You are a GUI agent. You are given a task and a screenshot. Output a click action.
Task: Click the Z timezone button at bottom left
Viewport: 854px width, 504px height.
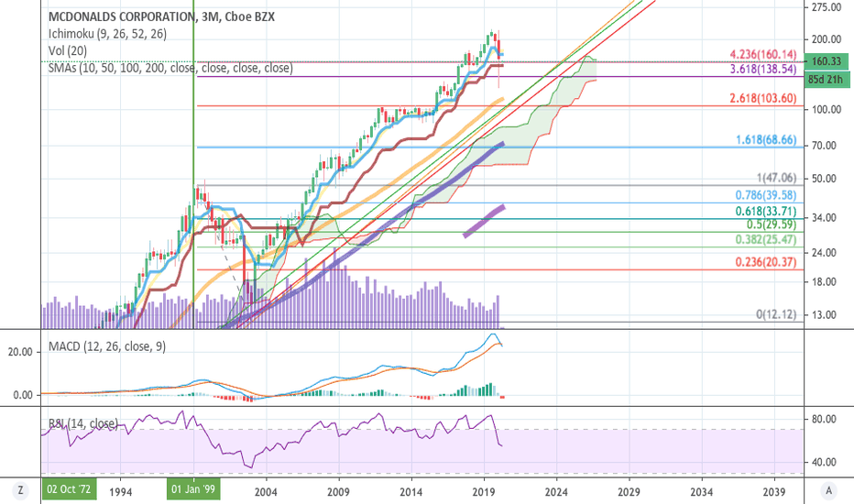[x=20, y=491]
